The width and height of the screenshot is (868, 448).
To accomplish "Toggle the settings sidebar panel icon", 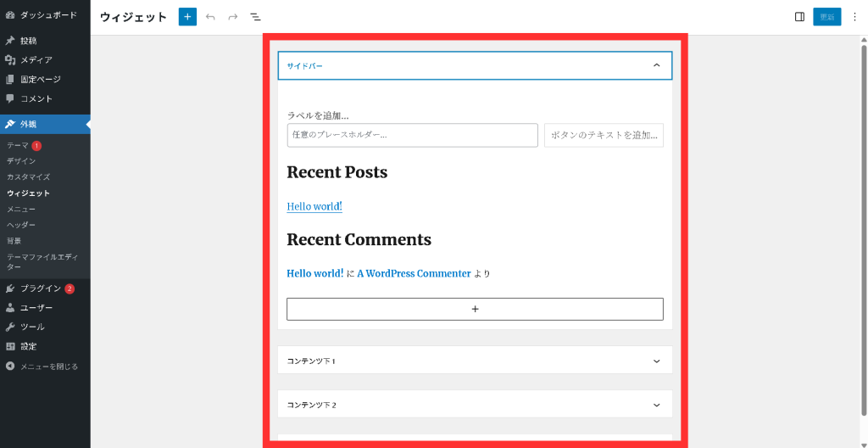I will pos(799,17).
